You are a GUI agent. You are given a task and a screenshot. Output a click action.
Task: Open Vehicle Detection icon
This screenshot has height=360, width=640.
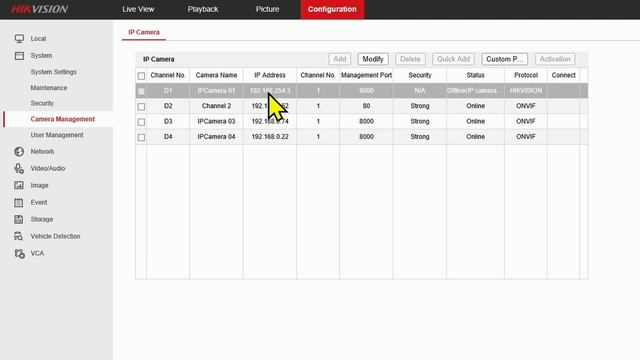19,236
